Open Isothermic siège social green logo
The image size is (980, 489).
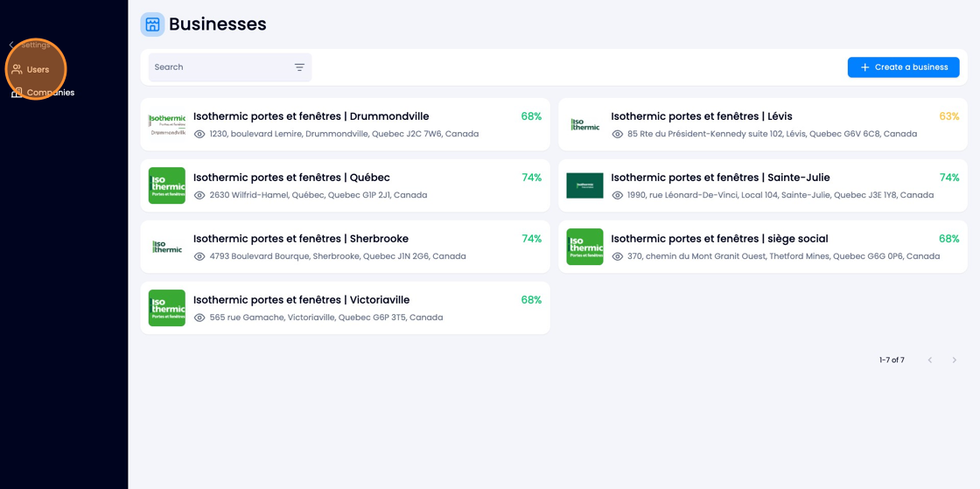pyautogui.click(x=584, y=247)
